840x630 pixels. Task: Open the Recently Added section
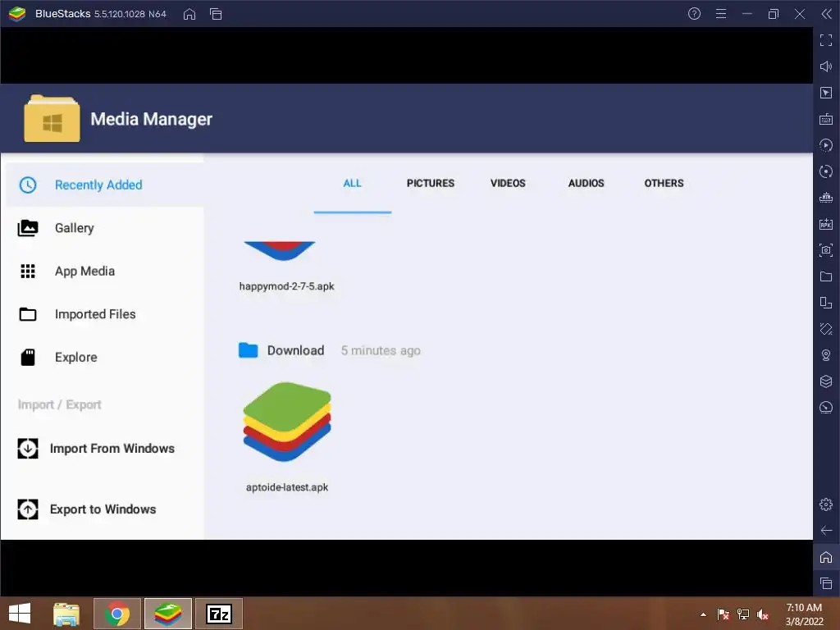click(x=104, y=185)
